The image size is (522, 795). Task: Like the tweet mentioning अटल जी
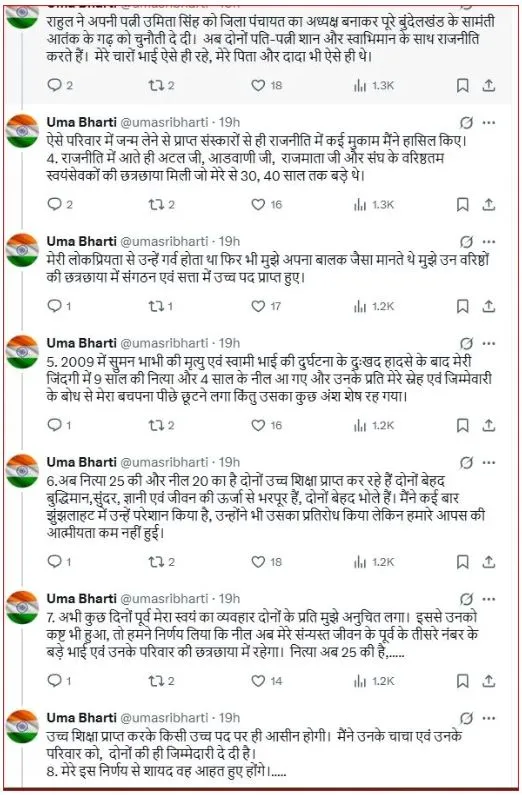[x=258, y=204]
